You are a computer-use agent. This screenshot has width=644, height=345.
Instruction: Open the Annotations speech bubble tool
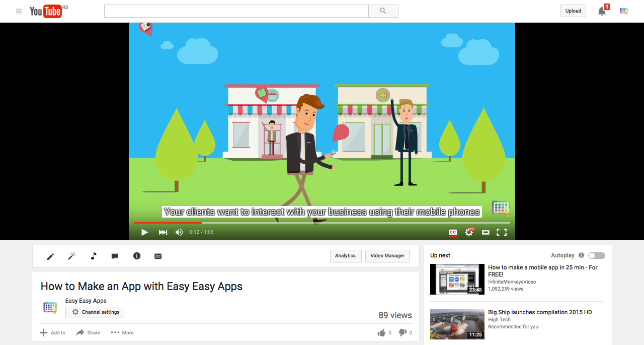coord(115,256)
